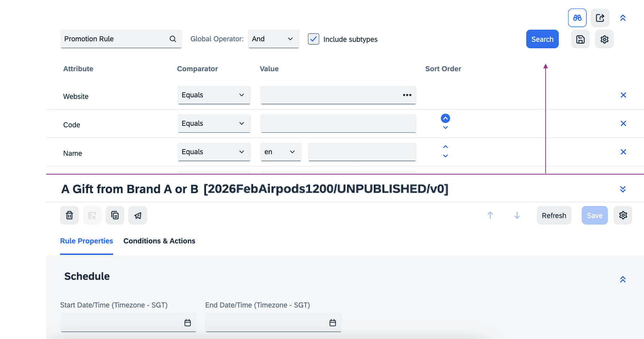Toggle ascending sort order for Code
644x339 pixels.
(445, 118)
